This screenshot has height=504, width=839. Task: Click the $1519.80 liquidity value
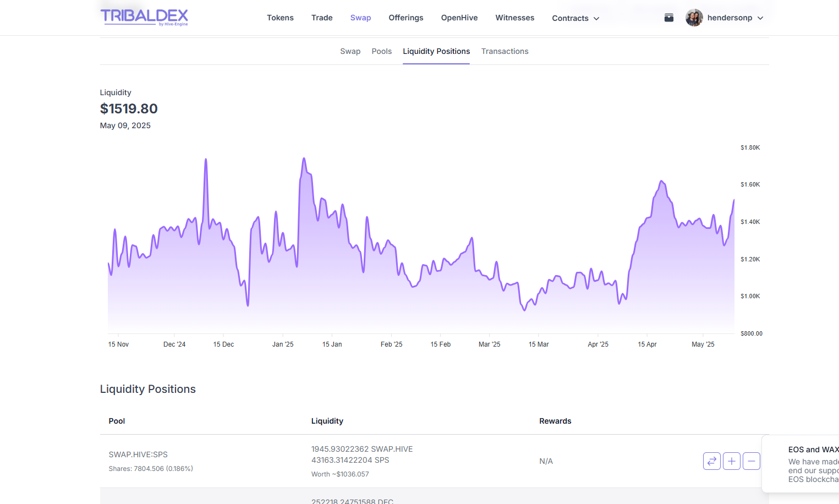point(129,108)
